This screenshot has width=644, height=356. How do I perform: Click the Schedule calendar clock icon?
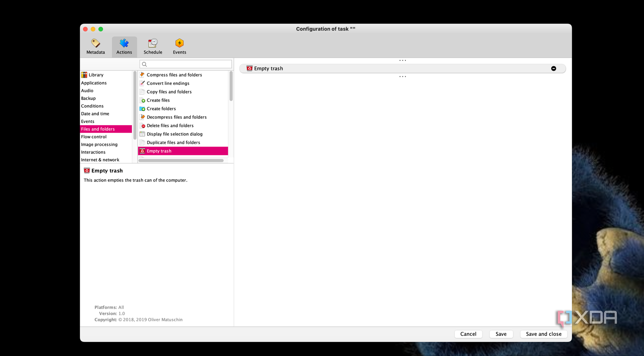coord(153,43)
